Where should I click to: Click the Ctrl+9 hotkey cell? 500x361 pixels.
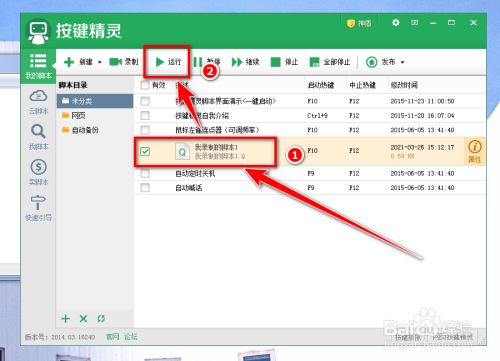click(x=317, y=116)
